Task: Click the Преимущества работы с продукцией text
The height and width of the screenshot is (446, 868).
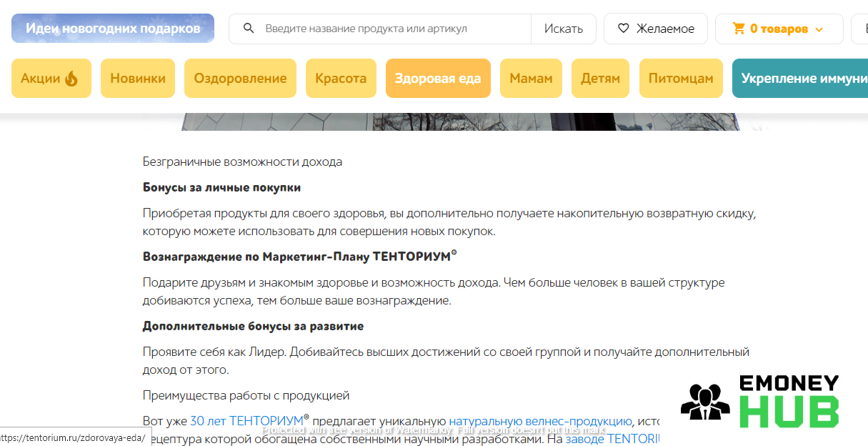Action: pyautogui.click(x=246, y=395)
